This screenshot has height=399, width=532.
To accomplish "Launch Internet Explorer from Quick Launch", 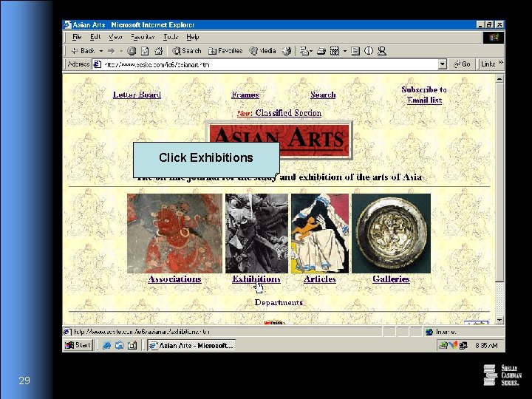I will click(106, 345).
